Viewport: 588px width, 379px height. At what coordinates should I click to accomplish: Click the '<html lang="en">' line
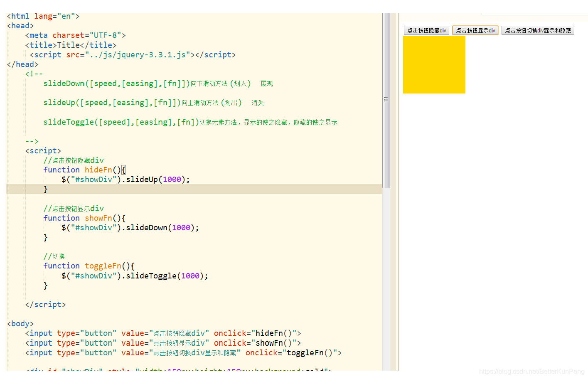click(x=43, y=16)
